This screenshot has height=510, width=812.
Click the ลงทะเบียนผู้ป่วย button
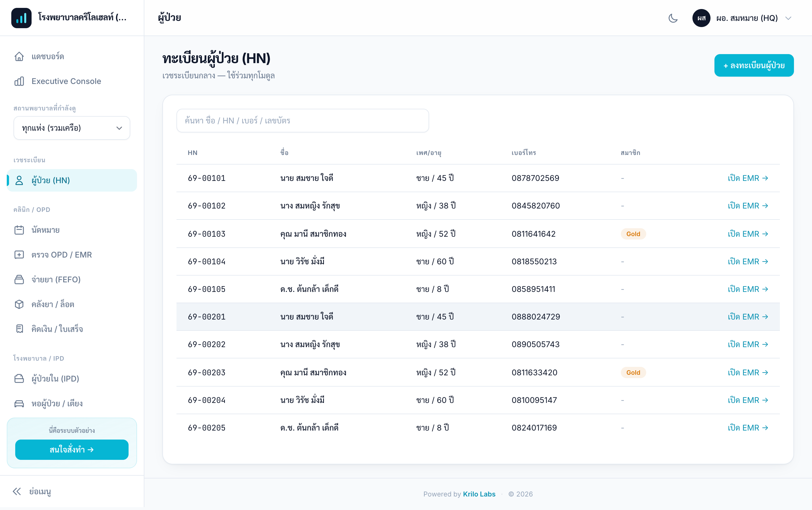pyautogui.click(x=754, y=65)
